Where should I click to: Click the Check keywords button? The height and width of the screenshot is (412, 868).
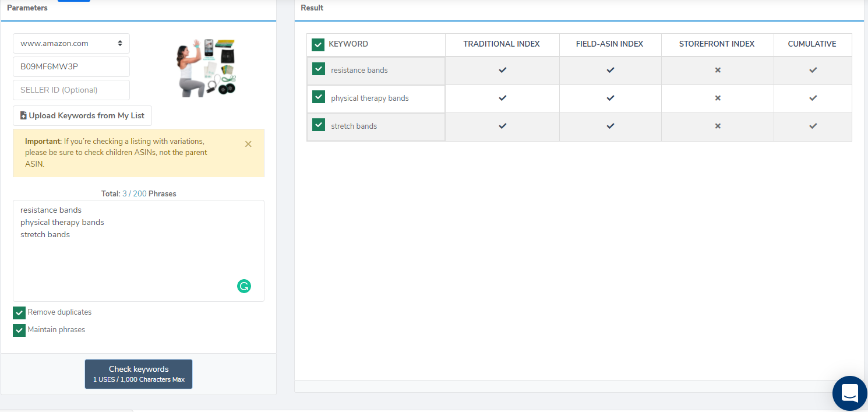tap(139, 374)
